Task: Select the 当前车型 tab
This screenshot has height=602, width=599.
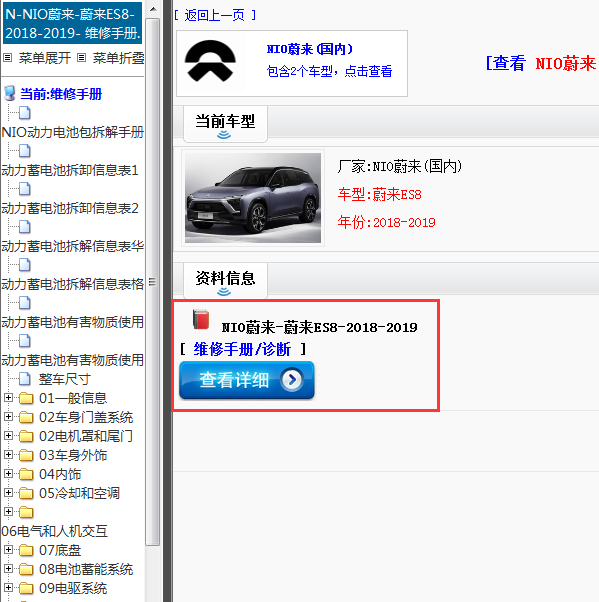Action: (225, 124)
